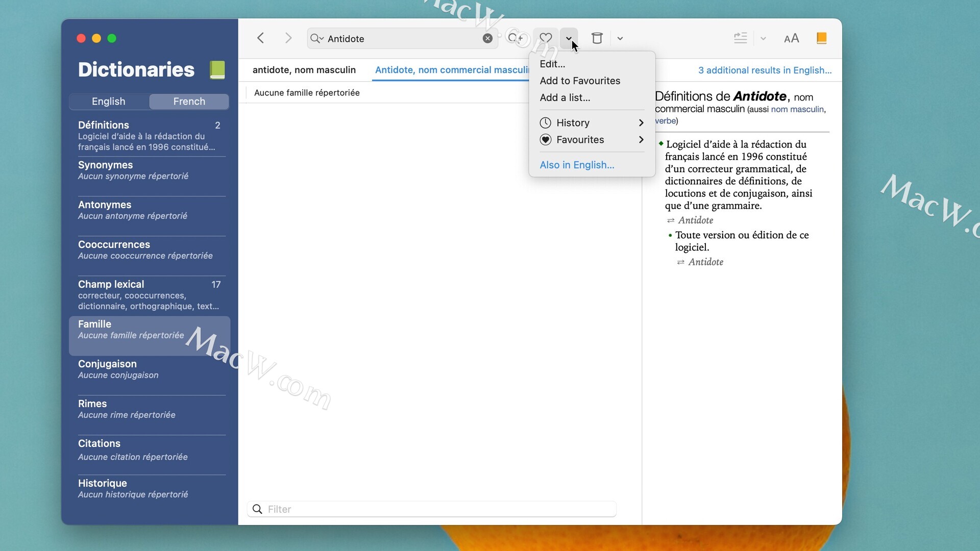The height and width of the screenshot is (551, 980).
Task: Click the trash-like guides icon in toolbar
Action: 597,38
